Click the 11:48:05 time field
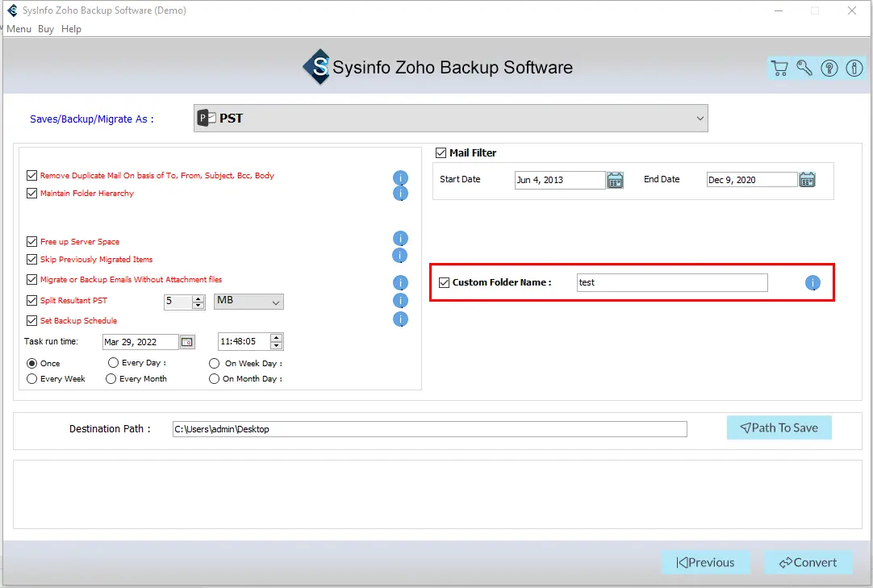The width and height of the screenshot is (873, 588). click(244, 341)
